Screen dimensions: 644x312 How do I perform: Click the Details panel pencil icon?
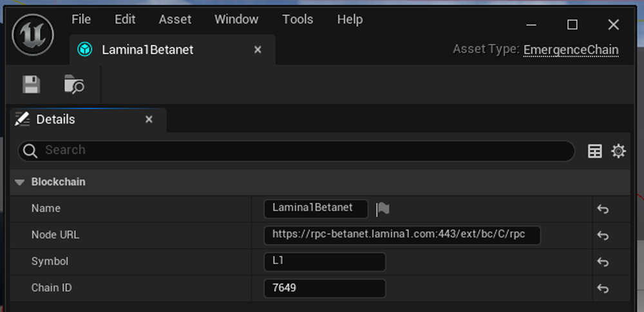[x=22, y=119]
